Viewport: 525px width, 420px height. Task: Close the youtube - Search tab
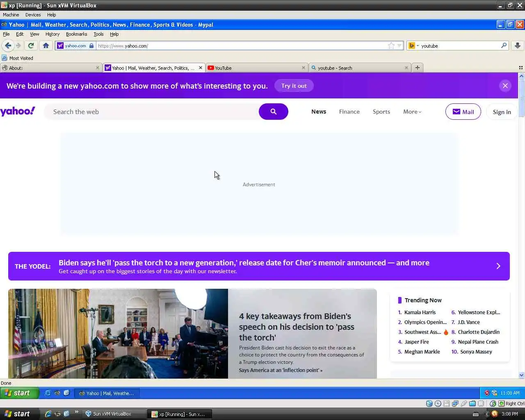pos(406,68)
